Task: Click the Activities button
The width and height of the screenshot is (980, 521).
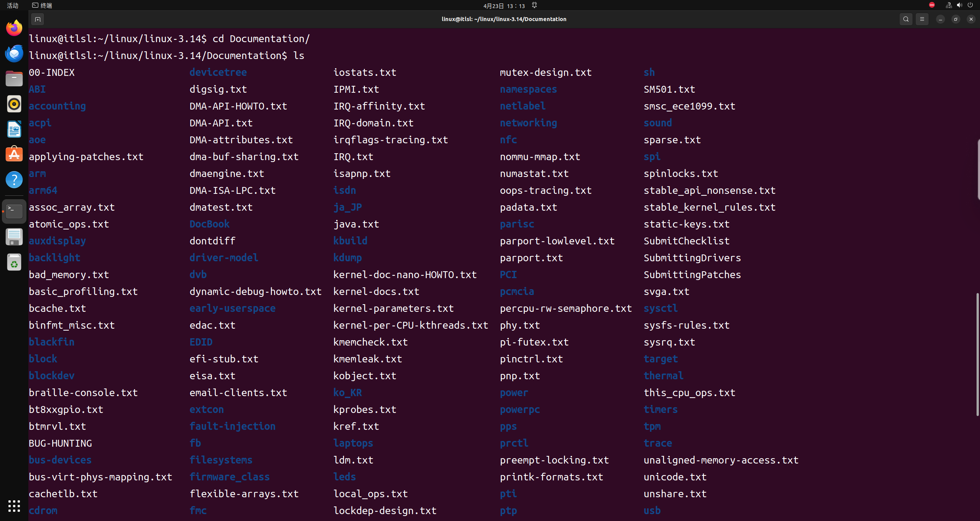Action: click(x=13, y=5)
